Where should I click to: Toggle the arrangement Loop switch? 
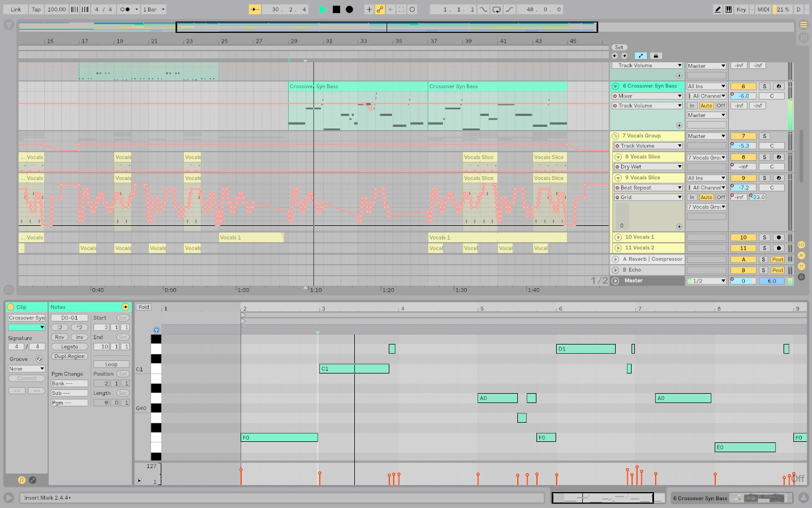(x=496, y=9)
